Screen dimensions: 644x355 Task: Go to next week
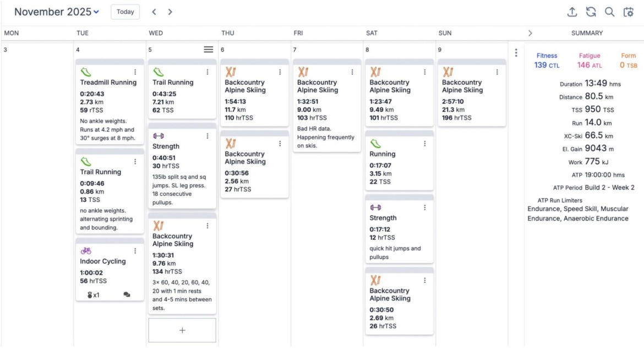pyautogui.click(x=170, y=12)
